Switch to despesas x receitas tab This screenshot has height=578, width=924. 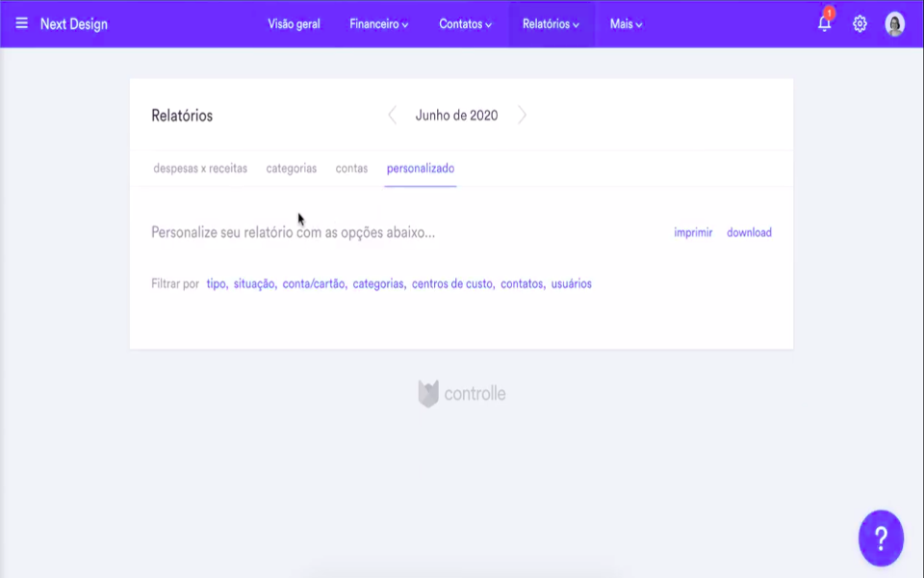(x=200, y=168)
